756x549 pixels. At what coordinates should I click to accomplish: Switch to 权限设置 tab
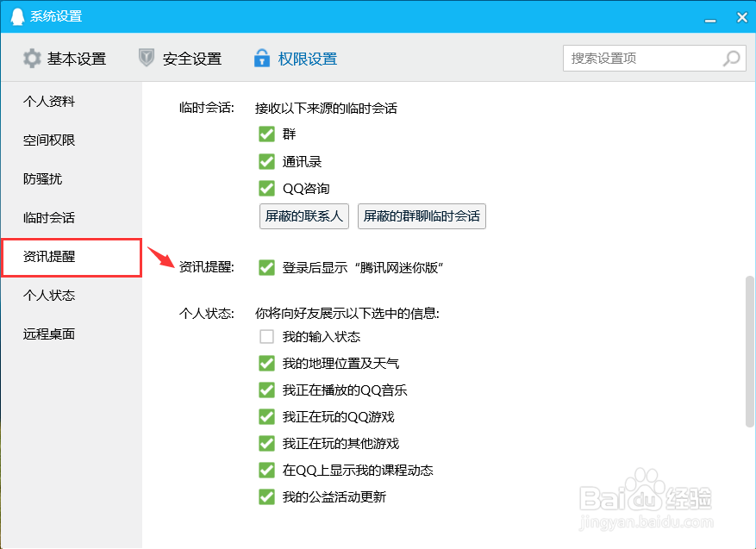[x=296, y=59]
